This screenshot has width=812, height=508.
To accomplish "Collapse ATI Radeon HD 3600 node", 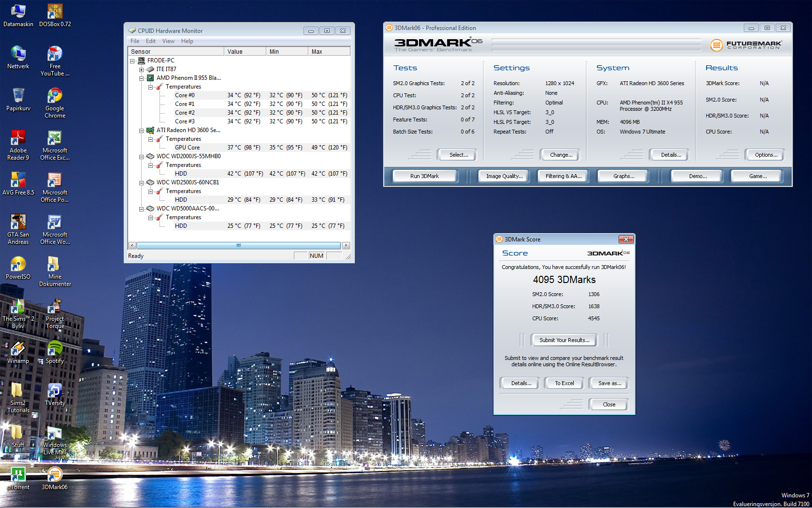I will 142,131.
